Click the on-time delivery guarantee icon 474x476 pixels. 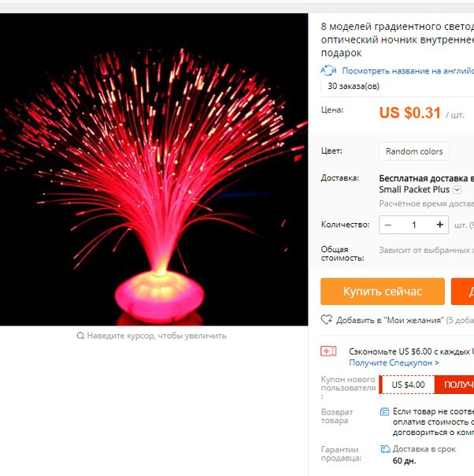385,449
